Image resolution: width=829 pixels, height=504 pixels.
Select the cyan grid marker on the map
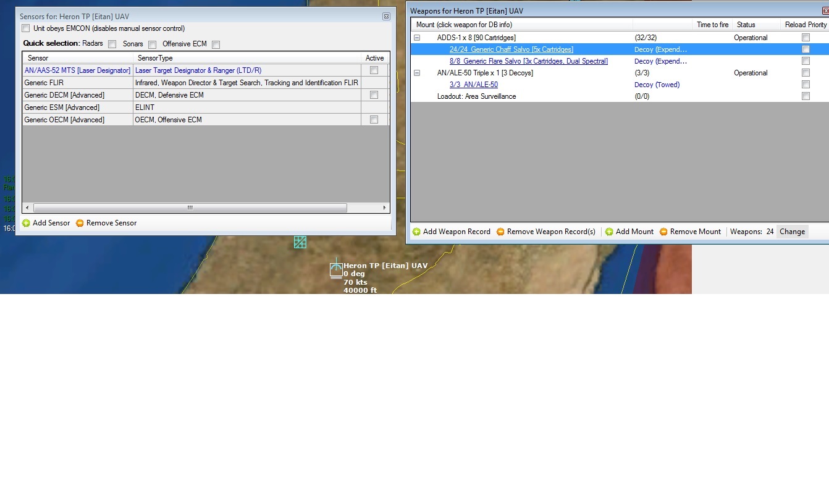(300, 242)
